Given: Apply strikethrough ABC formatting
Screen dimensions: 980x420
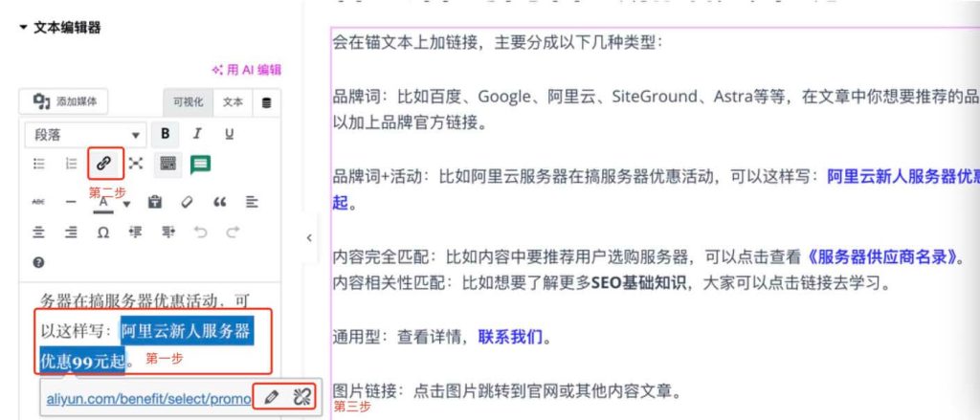Looking at the screenshot, I should pos(38,202).
